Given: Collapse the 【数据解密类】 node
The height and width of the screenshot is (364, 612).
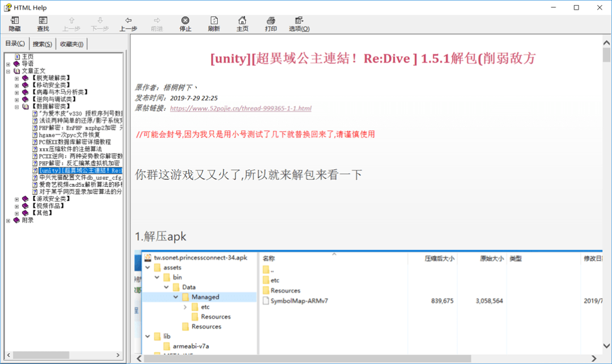Looking at the screenshot, I should click(17, 107).
